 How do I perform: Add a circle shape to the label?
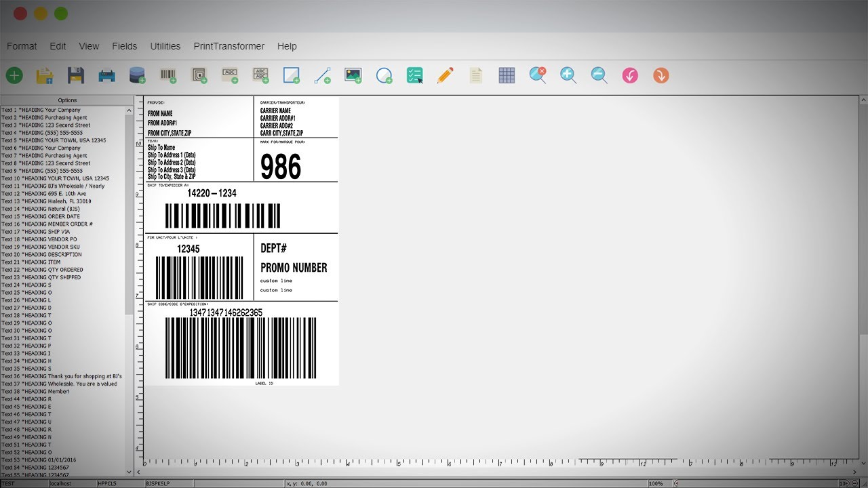pyautogui.click(x=384, y=75)
